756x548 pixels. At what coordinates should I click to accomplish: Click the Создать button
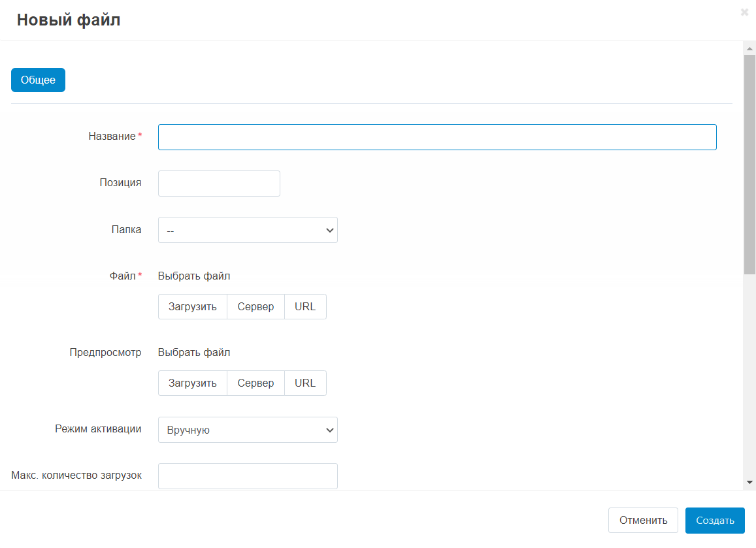pyautogui.click(x=715, y=521)
